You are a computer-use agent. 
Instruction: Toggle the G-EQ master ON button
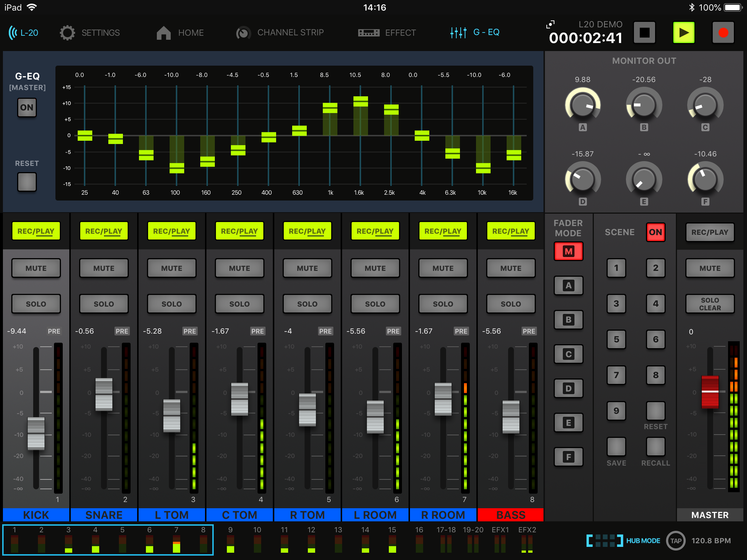point(27,108)
